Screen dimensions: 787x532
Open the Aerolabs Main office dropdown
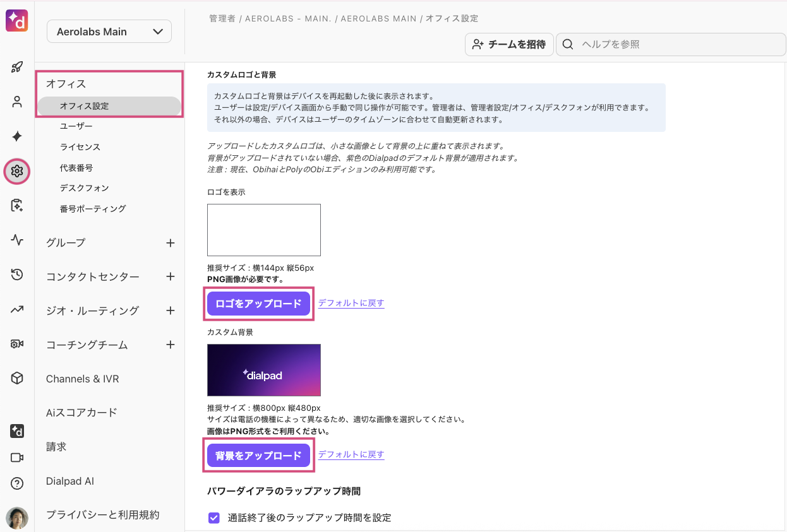click(x=109, y=32)
